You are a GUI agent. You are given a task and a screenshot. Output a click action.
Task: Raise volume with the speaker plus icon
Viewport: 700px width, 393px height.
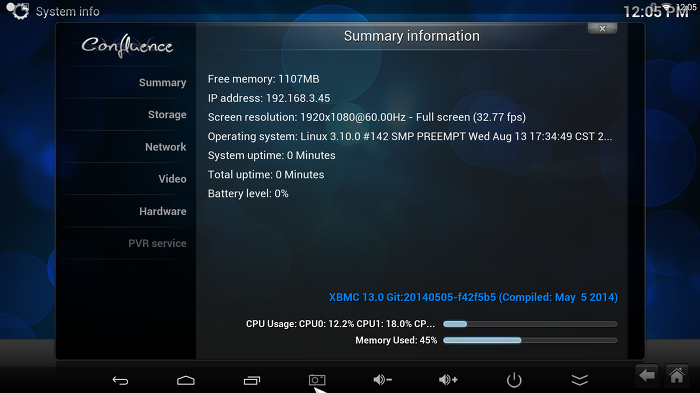click(x=448, y=380)
